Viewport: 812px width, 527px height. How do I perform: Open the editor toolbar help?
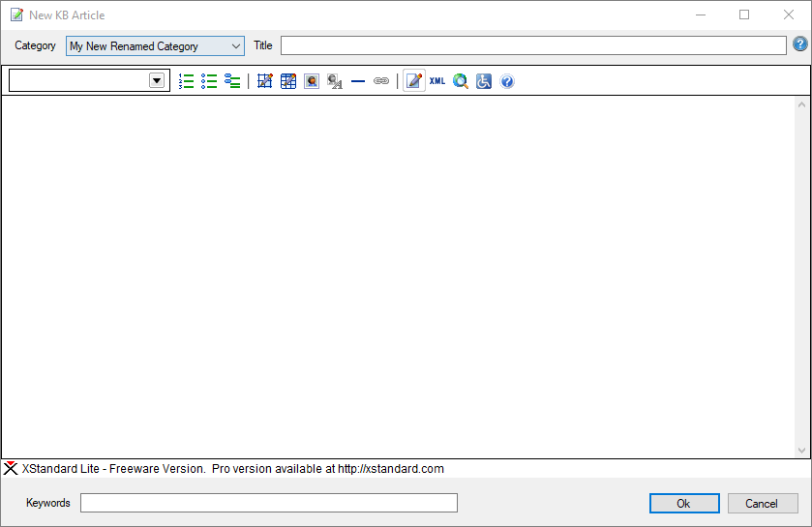507,81
